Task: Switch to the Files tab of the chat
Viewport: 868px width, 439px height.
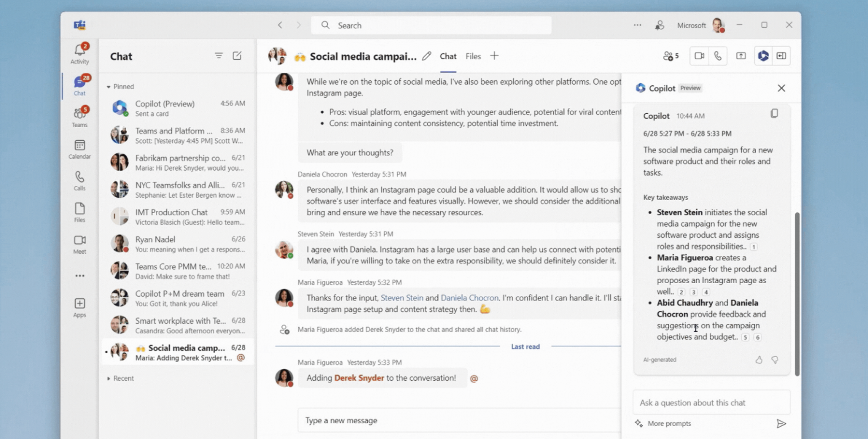Action: (473, 56)
